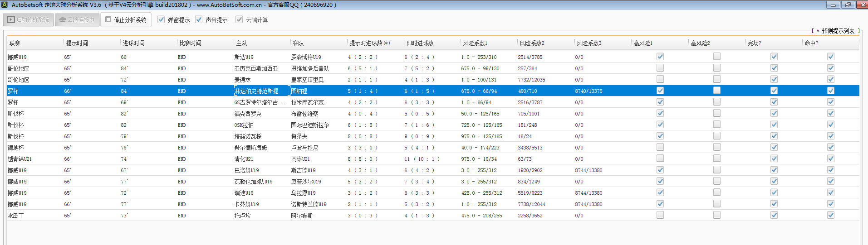Toggle the 云端计算 checkbox

tap(239, 20)
